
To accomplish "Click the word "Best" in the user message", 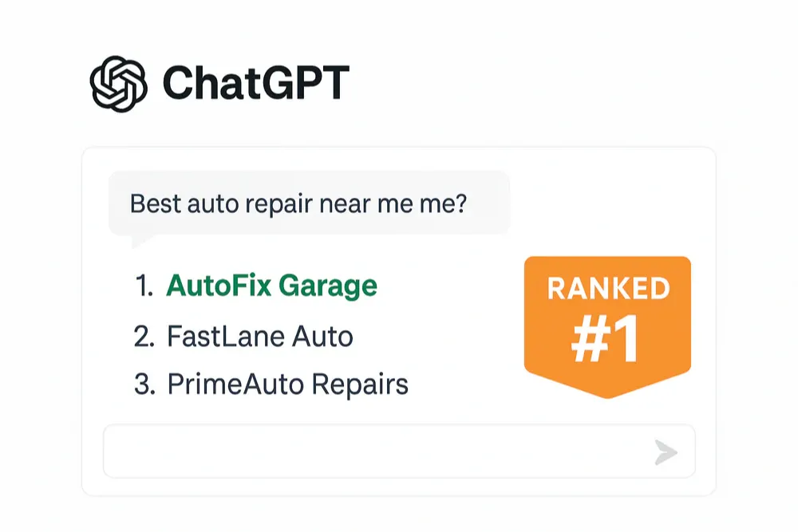I will point(156,204).
